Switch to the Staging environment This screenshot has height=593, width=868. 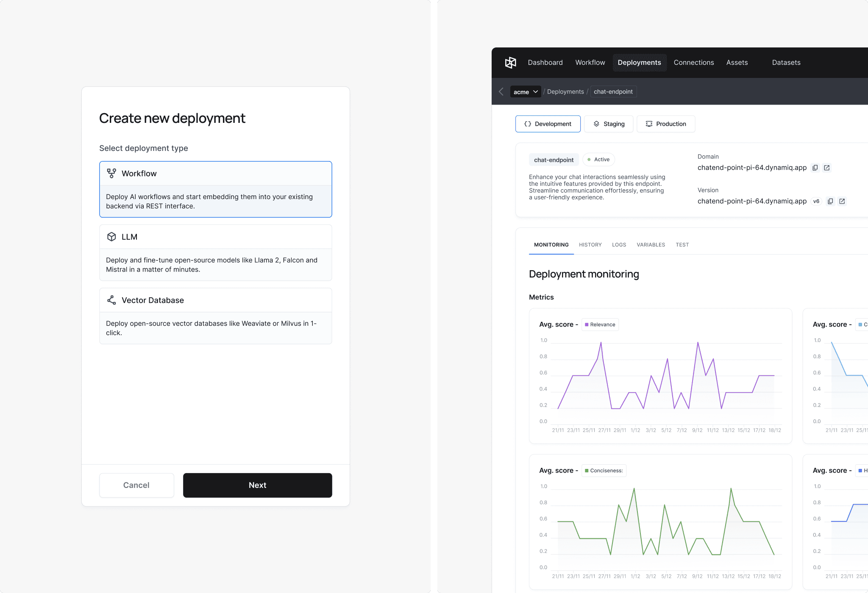click(x=609, y=124)
